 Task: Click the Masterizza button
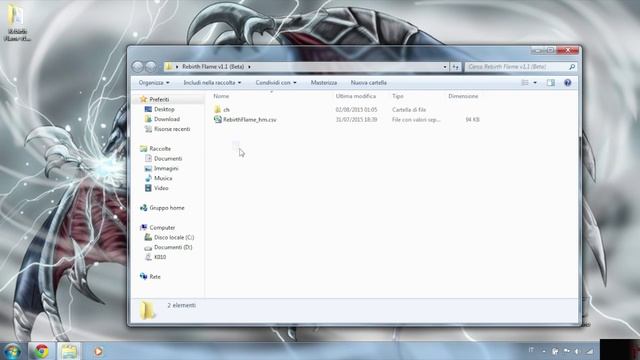324,82
